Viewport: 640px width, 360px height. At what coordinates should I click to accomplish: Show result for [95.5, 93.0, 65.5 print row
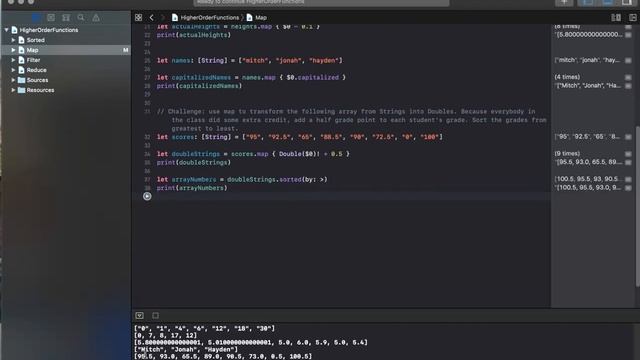tap(628, 162)
